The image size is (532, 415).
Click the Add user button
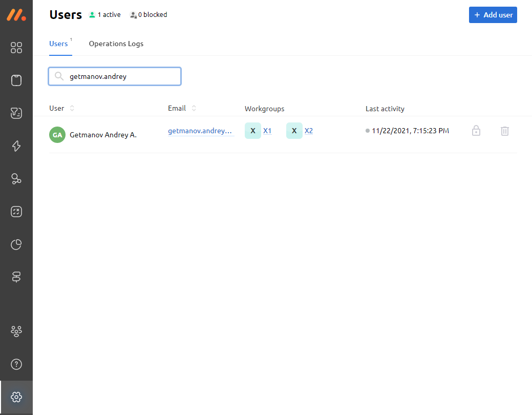(493, 15)
